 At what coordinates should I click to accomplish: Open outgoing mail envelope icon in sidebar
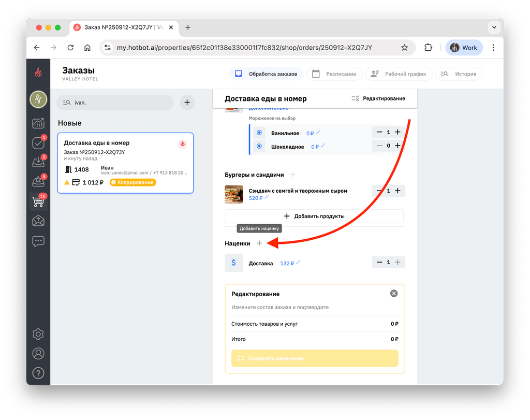click(x=38, y=221)
